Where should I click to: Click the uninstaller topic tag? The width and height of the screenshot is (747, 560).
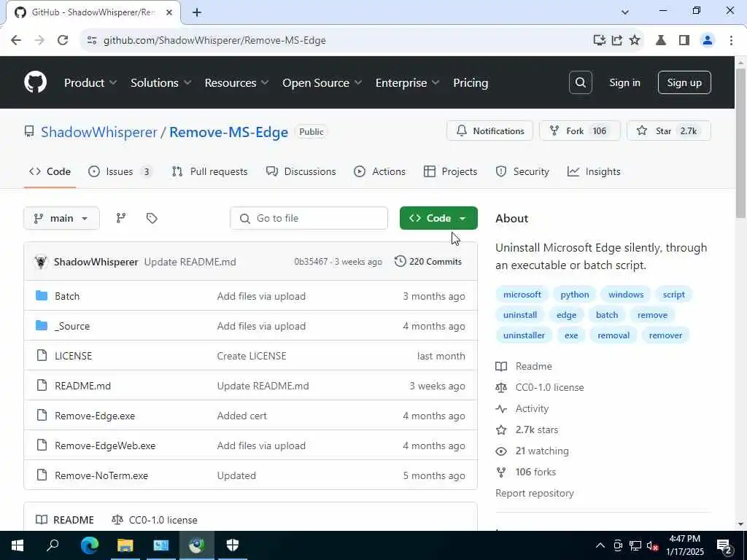pos(524,335)
